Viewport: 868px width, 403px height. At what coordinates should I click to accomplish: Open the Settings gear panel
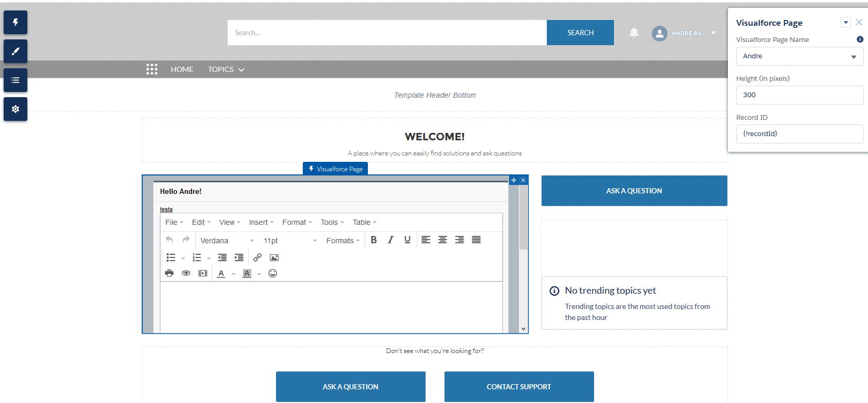click(x=15, y=109)
